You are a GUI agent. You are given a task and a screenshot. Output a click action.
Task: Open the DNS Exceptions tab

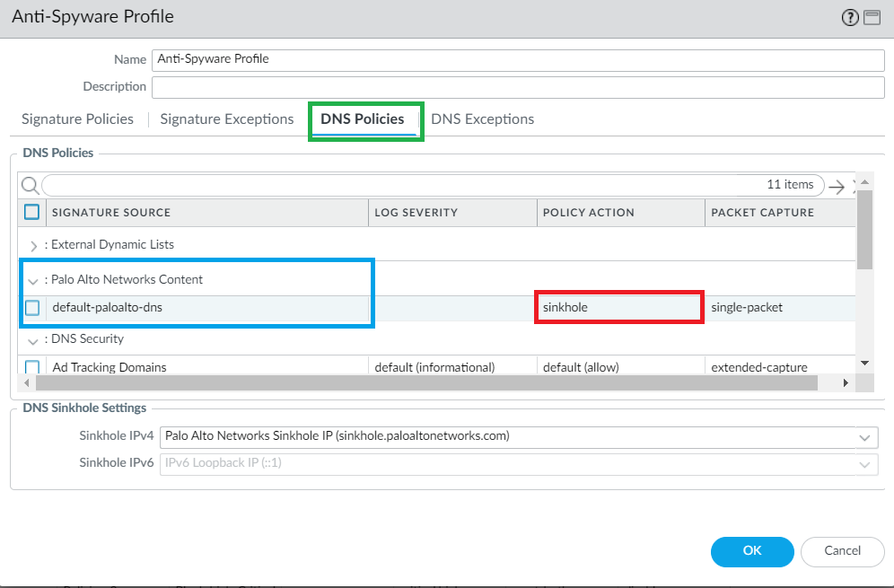pyautogui.click(x=482, y=119)
